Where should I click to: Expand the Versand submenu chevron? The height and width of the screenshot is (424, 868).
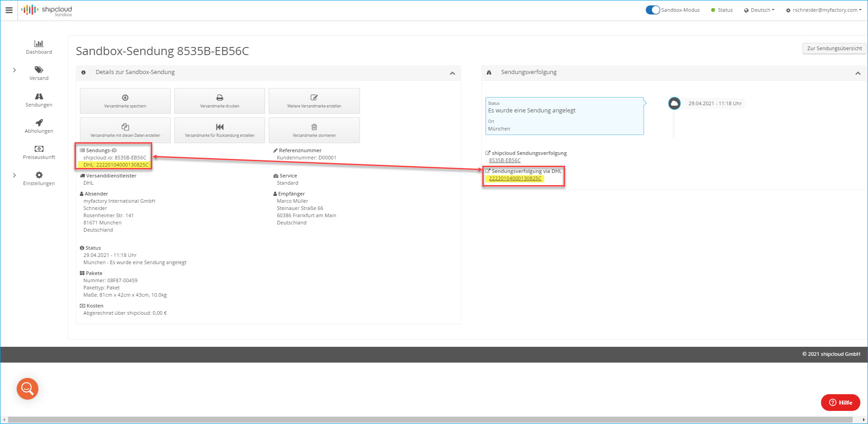tap(14, 70)
